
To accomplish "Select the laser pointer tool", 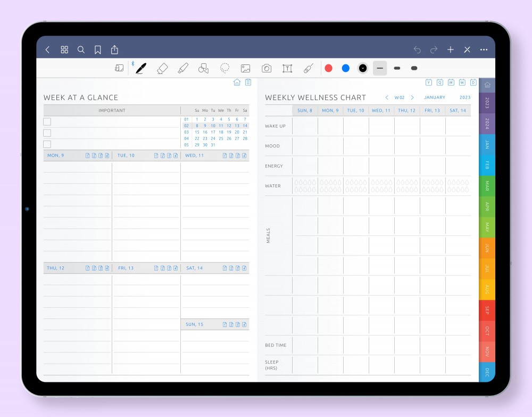I will tap(309, 68).
